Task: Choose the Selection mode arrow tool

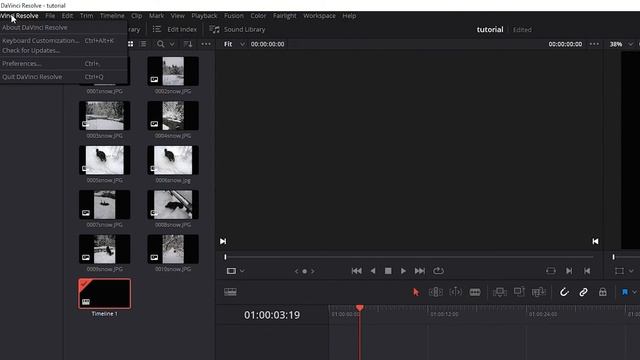Action: click(416, 292)
